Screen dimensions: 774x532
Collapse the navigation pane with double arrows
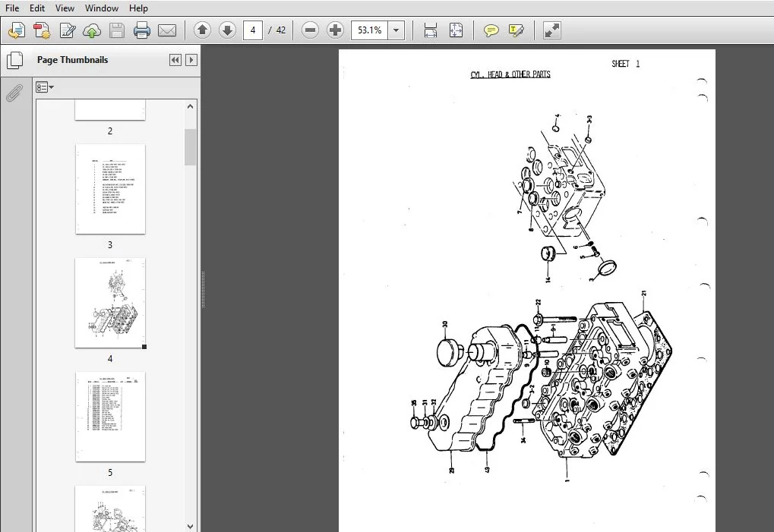[x=175, y=60]
